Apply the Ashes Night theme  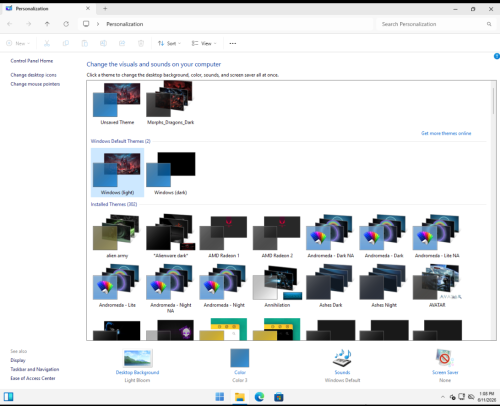click(384, 286)
